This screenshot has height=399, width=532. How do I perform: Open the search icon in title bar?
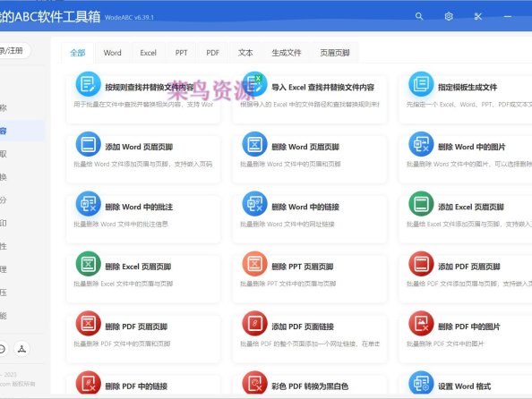click(419, 16)
